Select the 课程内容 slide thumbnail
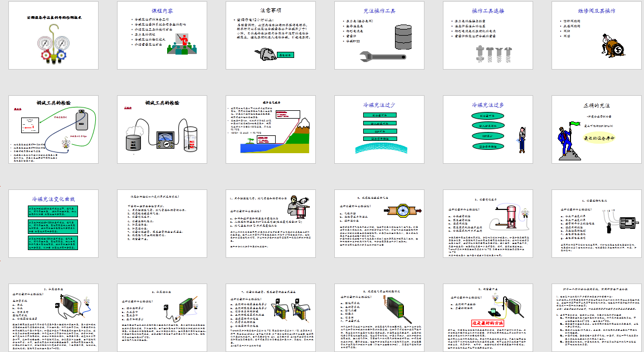Screen dimensions: 644x352 (x=162, y=35)
